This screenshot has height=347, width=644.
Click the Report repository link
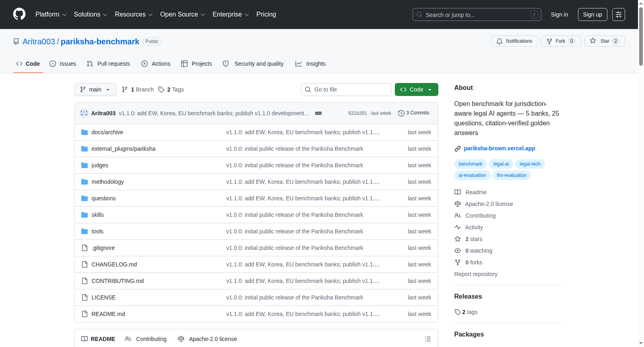pos(476,274)
